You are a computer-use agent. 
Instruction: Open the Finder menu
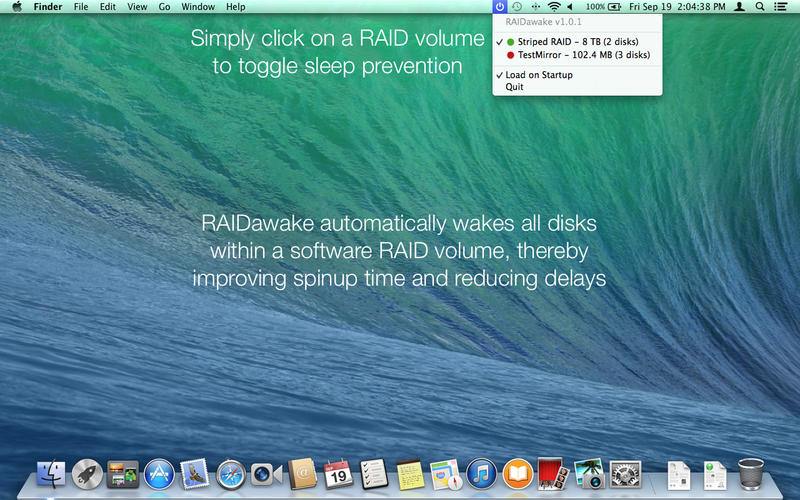pyautogui.click(x=48, y=7)
